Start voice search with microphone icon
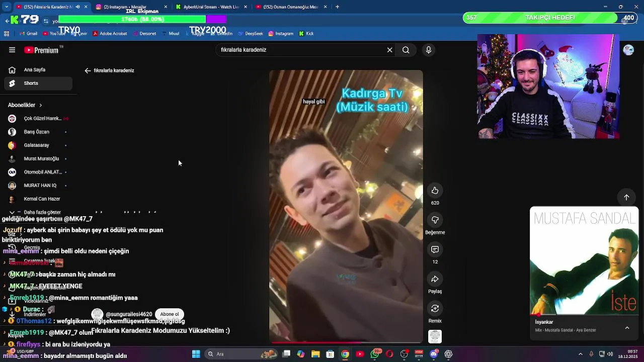The image size is (644, 362). click(429, 50)
